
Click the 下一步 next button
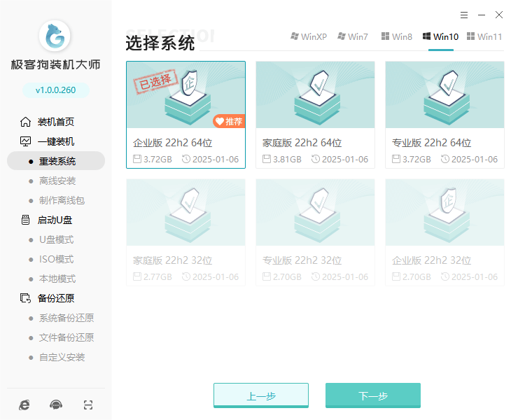372,395
